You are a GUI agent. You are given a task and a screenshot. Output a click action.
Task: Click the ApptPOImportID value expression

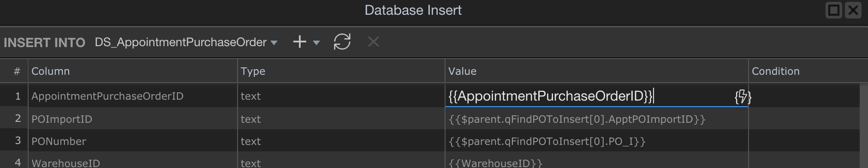point(577,119)
